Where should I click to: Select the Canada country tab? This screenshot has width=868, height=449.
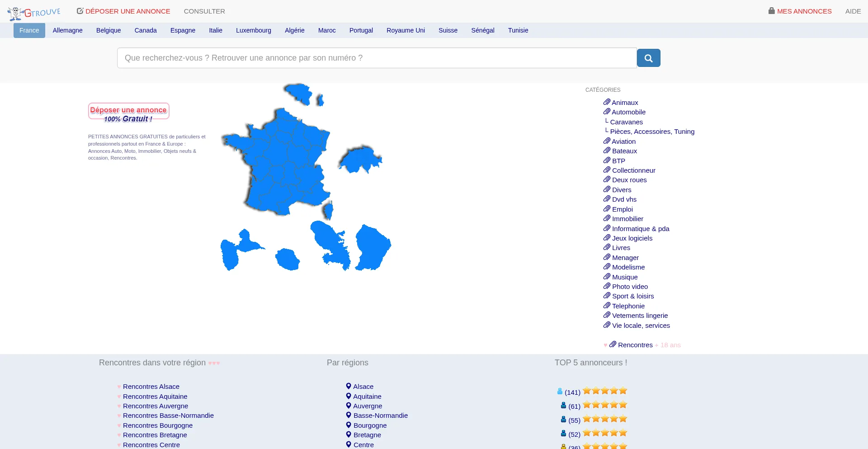146,30
